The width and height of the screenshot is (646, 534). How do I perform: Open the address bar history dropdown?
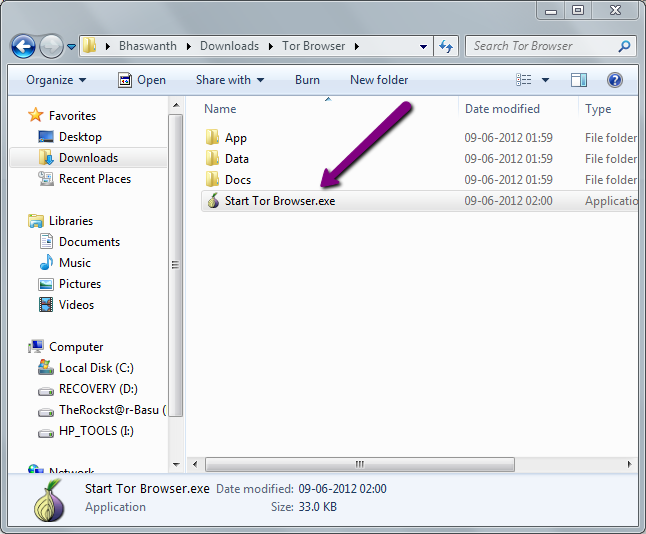[x=423, y=47]
